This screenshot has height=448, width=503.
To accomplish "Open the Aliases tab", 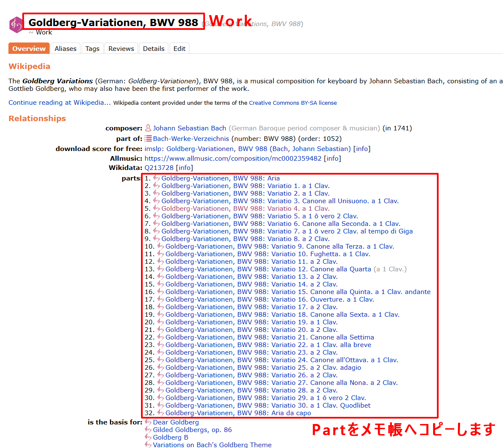I will coord(65,48).
